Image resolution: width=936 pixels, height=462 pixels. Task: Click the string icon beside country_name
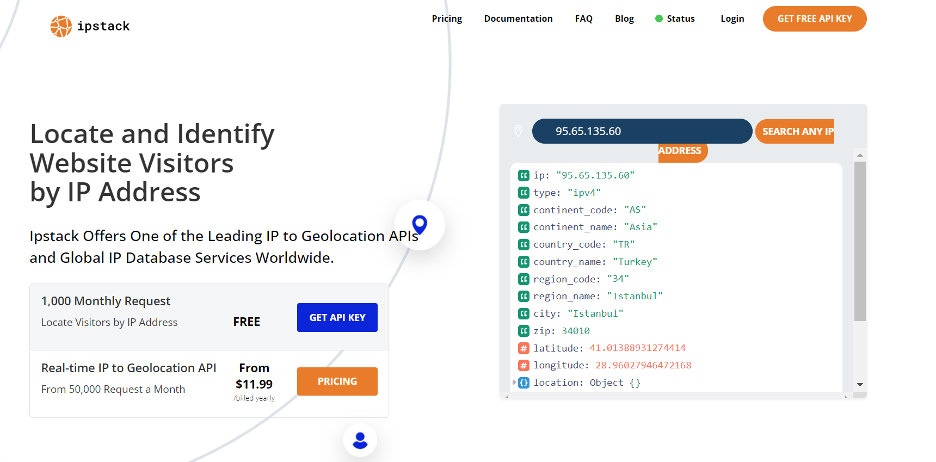click(x=524, y=261)
